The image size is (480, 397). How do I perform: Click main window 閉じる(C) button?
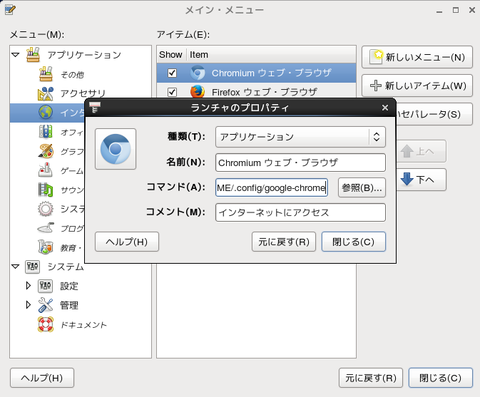440,378
